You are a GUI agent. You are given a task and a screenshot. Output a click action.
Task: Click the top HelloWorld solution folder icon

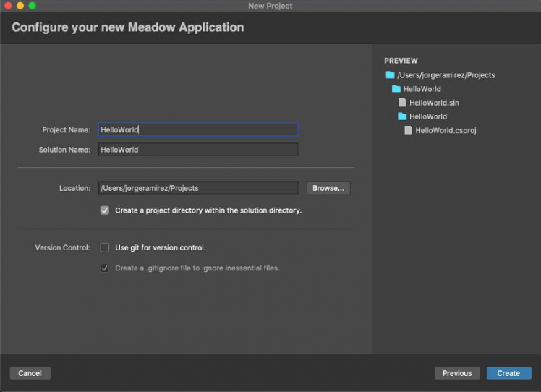pyautogui.click(x=396, y=89)
